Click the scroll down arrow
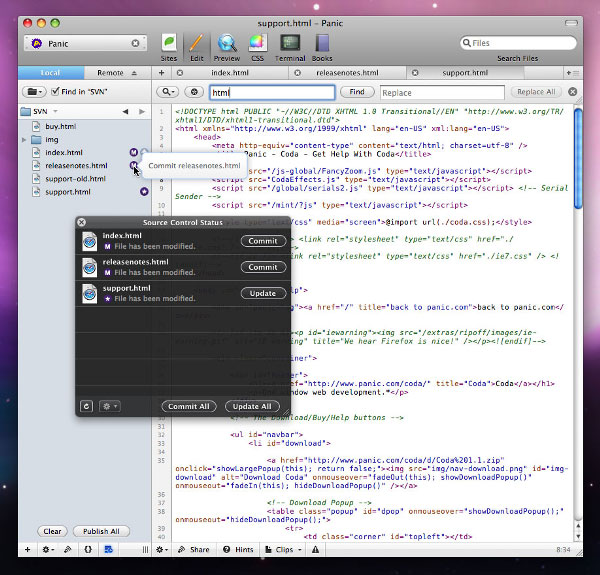 [x=578, y=536]
